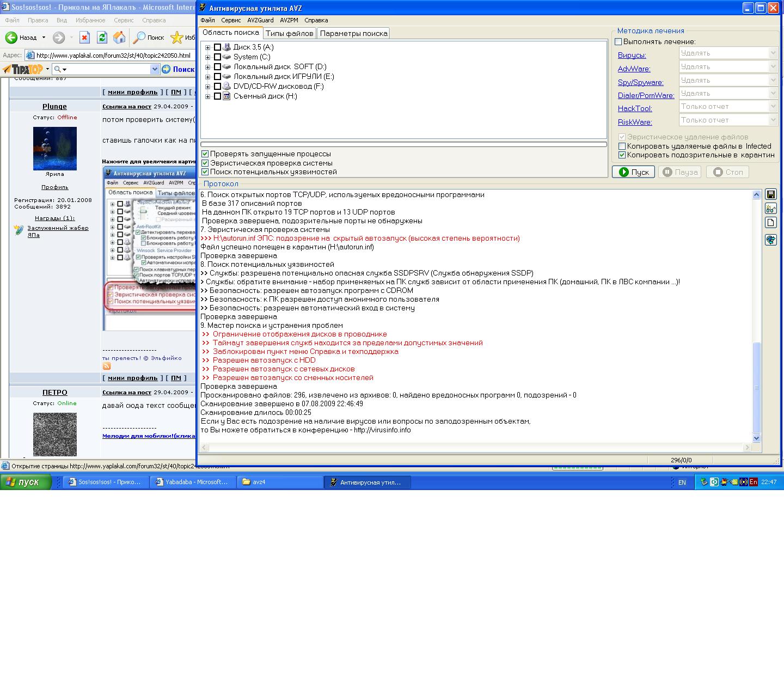This screenshot has width=784, height=697.
Task: Toggle Копировать подозрительные в карантин
Action: (622, 155)
